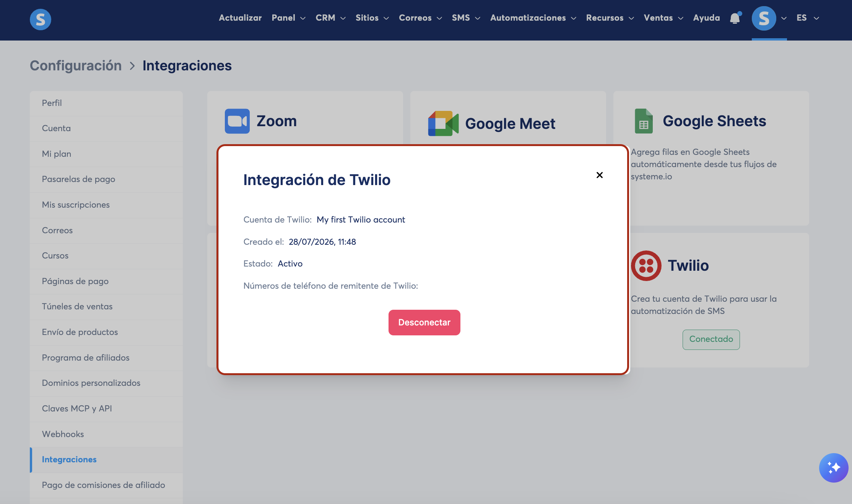Viewport: 852px width, 504px height.
Task: Click the "Activo" status value
Action: pos(290,264)
